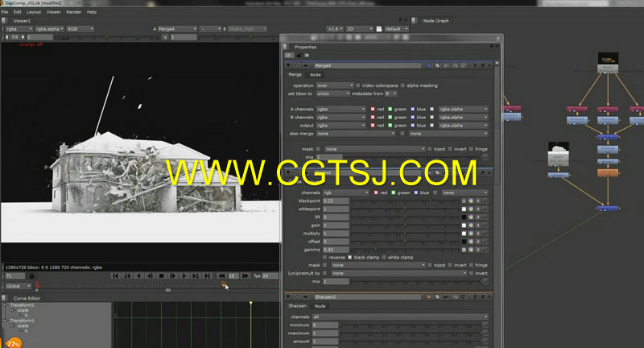Toggle B channels green checkbox
This screenshot has height=348, width=644.
point(390,118)
